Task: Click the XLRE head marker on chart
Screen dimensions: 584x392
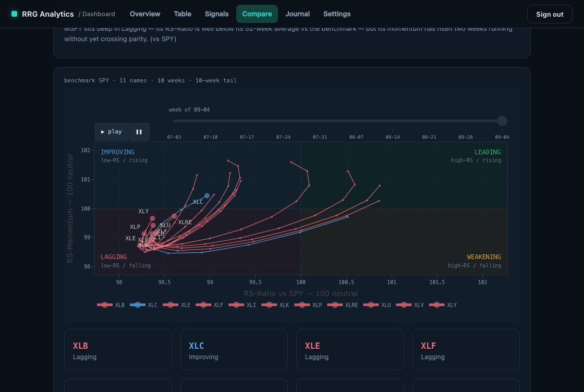Action: (174, 216)
